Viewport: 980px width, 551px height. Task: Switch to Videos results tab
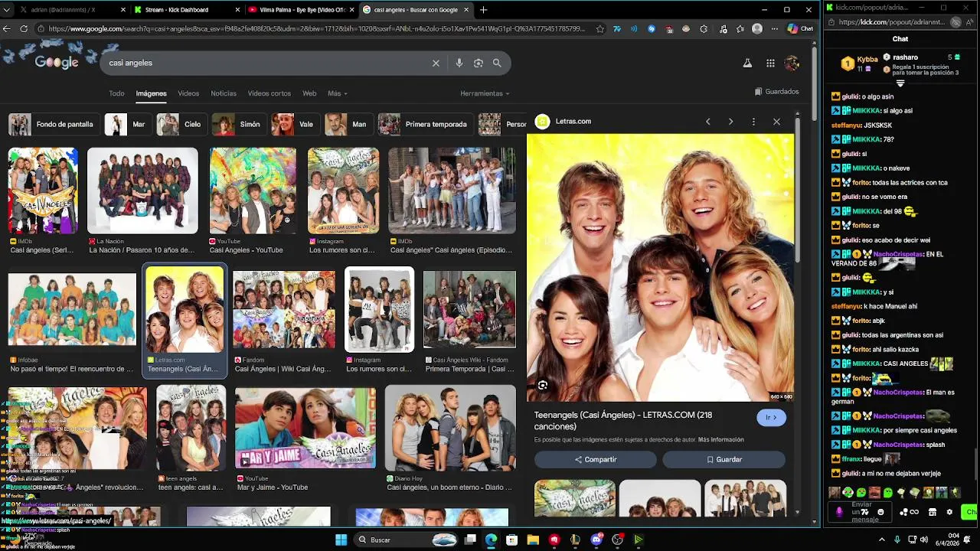[188, 93]
